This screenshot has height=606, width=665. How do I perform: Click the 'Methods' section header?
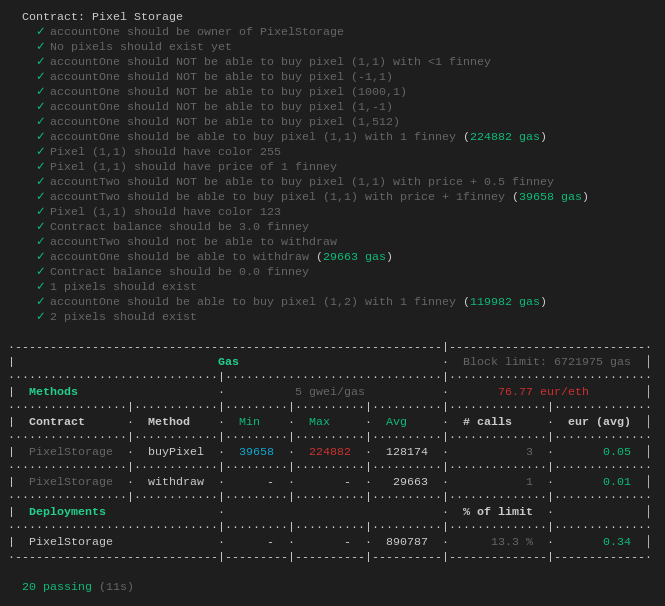pyautogui.click(x=53, y=391)
